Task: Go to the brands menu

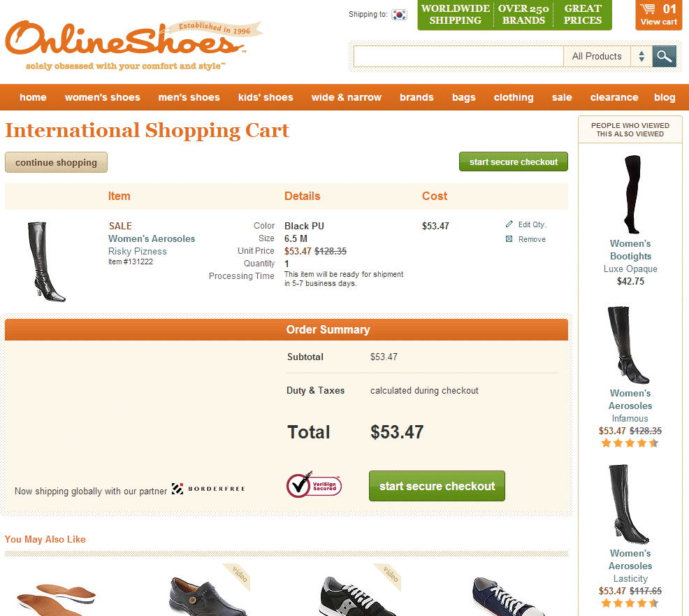Action: 416,97
